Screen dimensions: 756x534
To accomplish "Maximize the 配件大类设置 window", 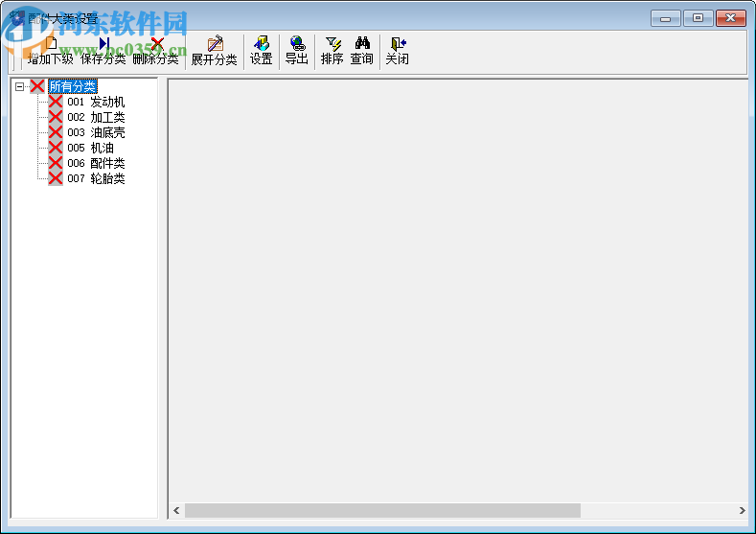I will pos(699,18).
